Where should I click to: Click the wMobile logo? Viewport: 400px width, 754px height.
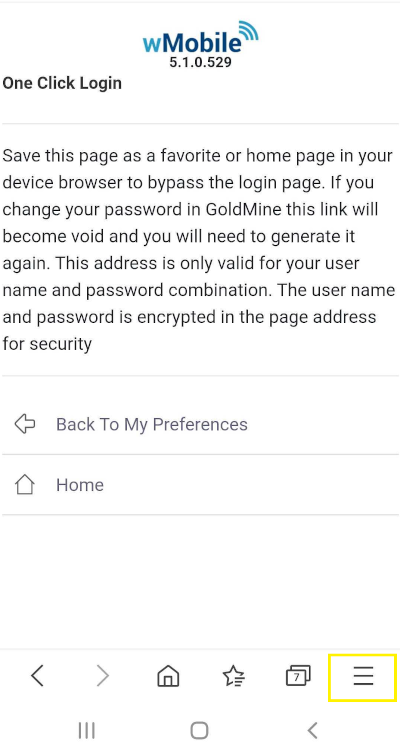[x=200, y=38]
